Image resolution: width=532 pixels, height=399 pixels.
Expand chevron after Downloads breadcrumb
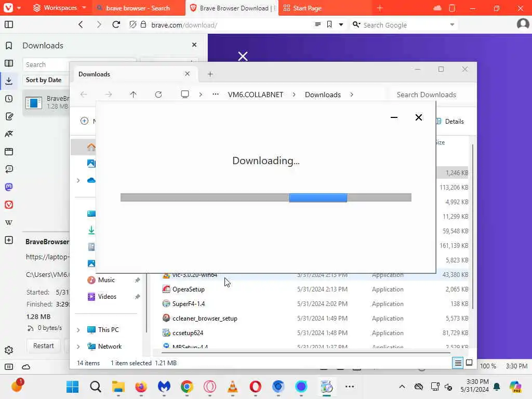352,95
